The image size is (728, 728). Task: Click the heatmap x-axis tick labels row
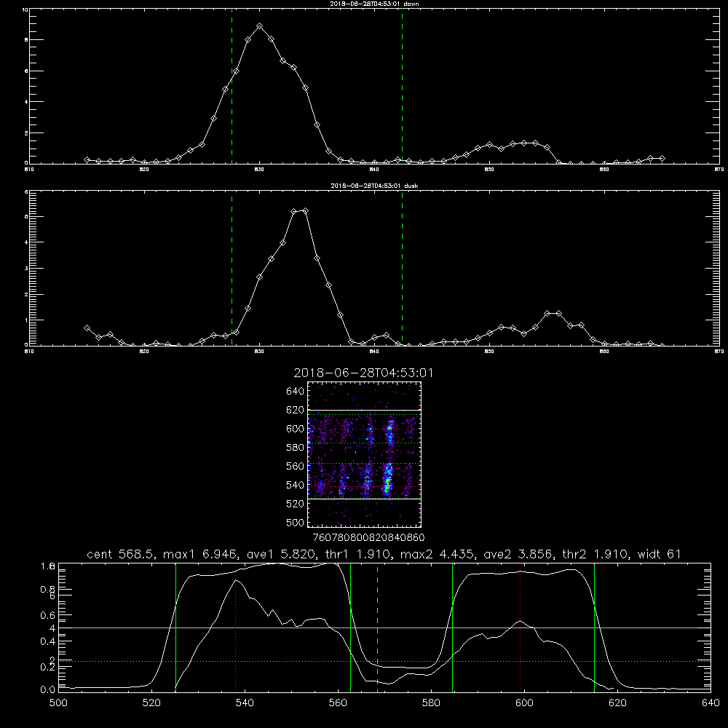coord(368,537)
